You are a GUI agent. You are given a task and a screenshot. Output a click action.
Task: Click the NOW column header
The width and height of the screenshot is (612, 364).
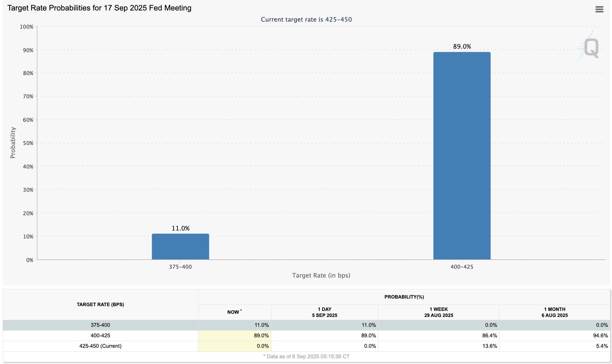pos(234,312)
